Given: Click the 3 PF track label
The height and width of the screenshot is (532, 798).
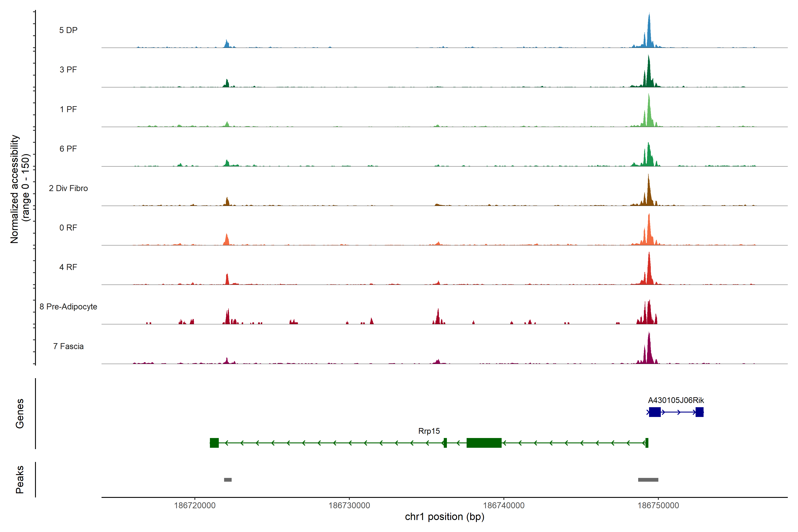Looking at the screenshot, I should (68, 70).
